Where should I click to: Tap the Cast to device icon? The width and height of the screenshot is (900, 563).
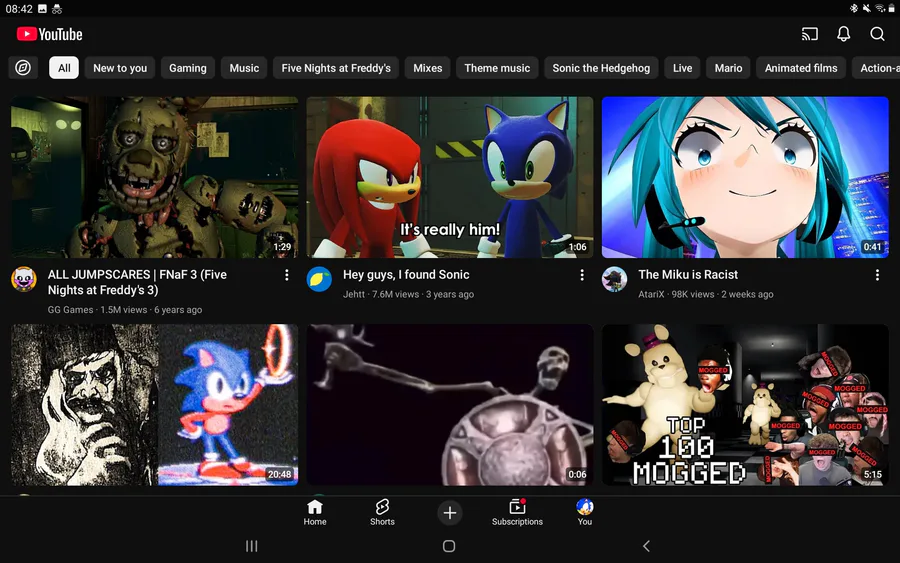(x=809, y=34)
